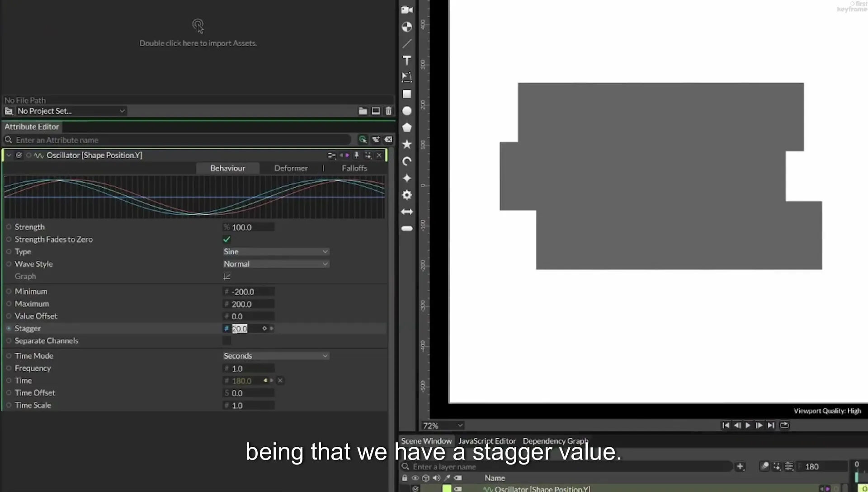Select the Arc shape tool
The height and width of the screenshot is (492, 868).
[x=407, y=161]
